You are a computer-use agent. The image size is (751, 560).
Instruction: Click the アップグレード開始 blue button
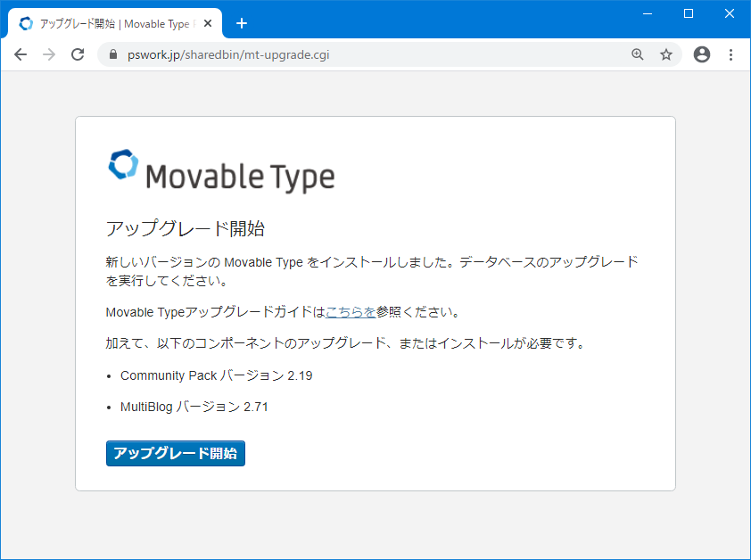(x=175, y=454)
